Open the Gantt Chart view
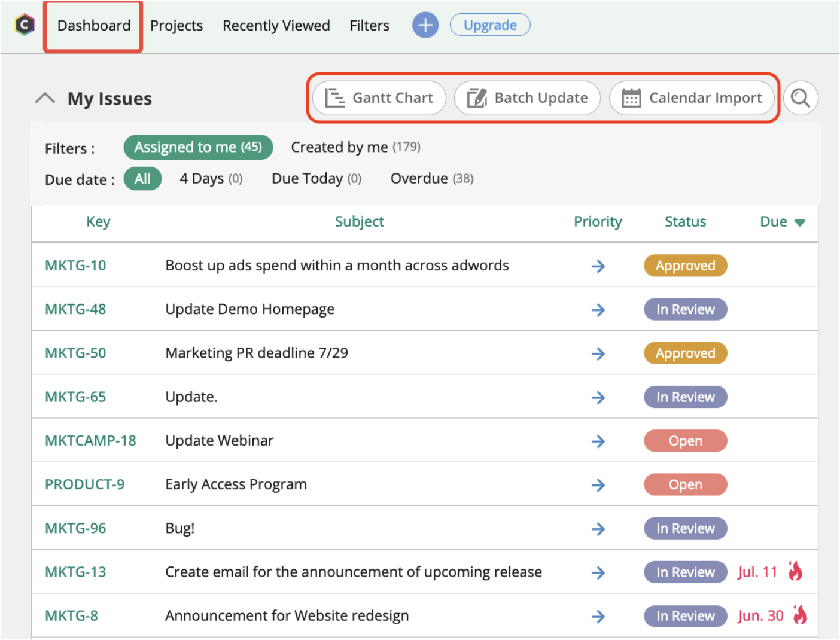This screenshot has width=840, height=640. [379, 97]
